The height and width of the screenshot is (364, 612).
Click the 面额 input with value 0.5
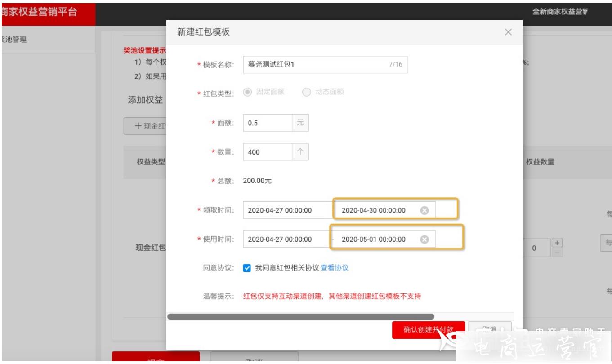tap(268, 123)
